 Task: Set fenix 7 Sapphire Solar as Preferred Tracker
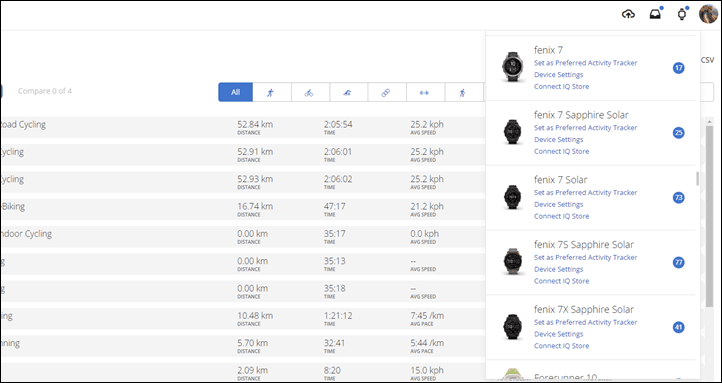(585, 128)
